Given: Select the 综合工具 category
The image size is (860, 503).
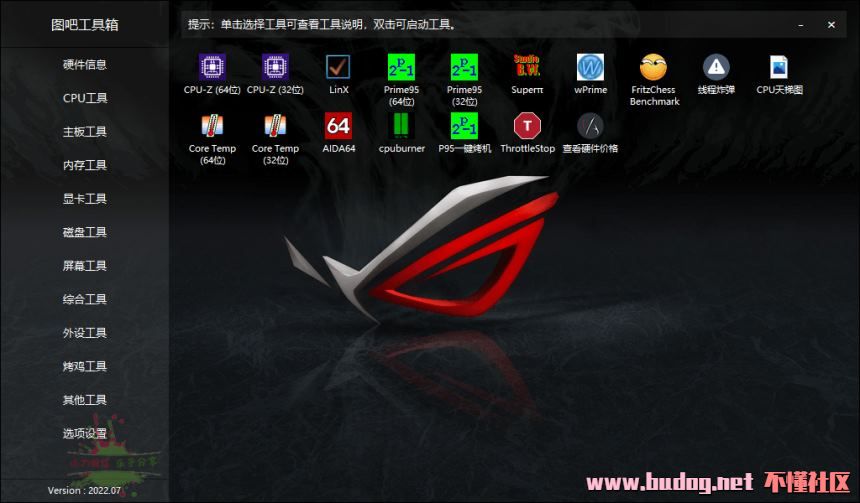Looking at the screenshot, I should click(84, 299).
